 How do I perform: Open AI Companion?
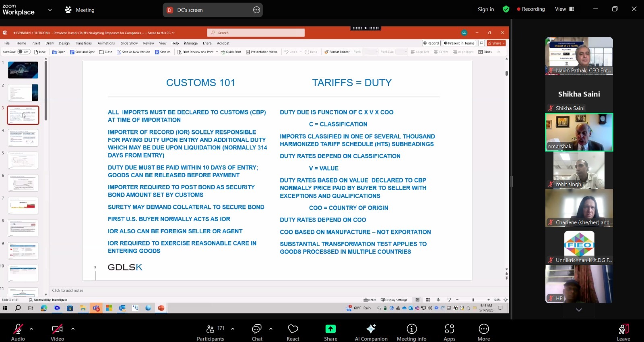[371, 332]
